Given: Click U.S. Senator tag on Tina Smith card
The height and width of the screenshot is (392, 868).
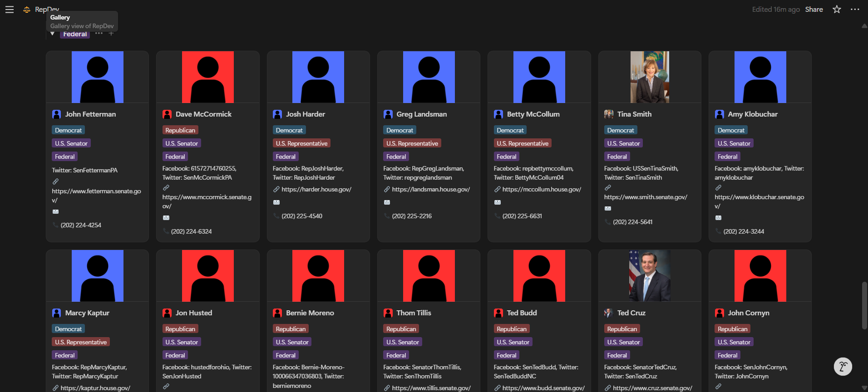Looking at the screenshot, I should pos(623,143).
